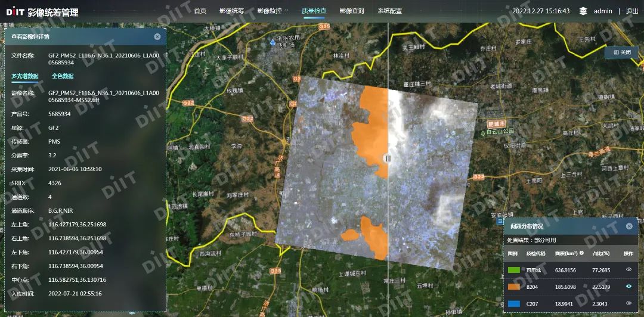Image resolution: width=644 pixels, height=317 pixels.
Task: Click the capture time 2021-06-06 10:59:10
Action: click(75, 169)
